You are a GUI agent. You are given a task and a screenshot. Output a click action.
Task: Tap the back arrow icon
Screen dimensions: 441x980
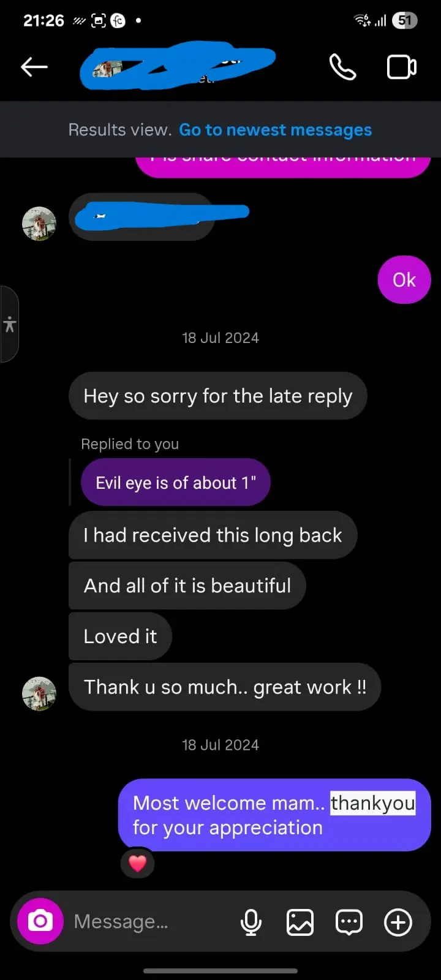pyautogui.click(x=34, y=67)
